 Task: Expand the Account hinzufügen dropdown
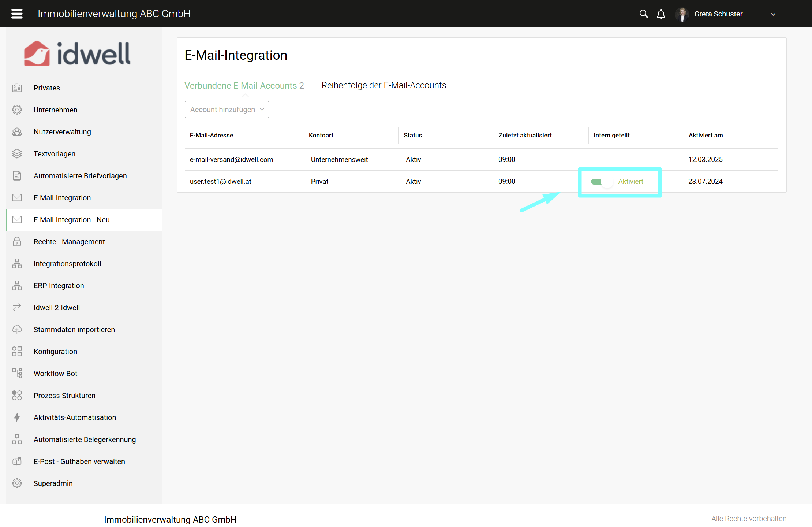click(227, 110)
